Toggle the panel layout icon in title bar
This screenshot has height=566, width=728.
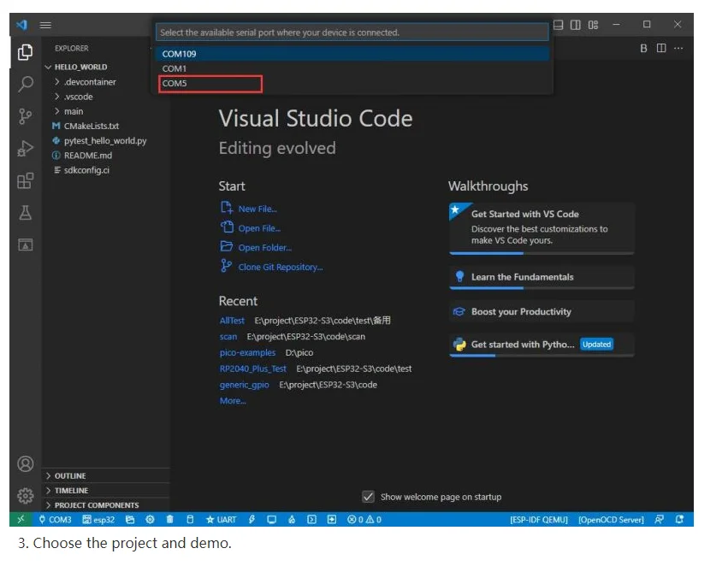[x=559, y=25]
